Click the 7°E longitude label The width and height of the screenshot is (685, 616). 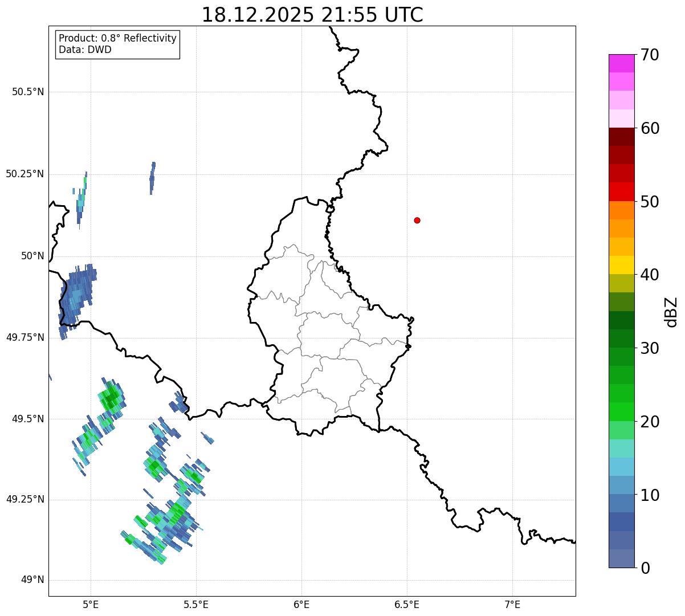[512, 604]
